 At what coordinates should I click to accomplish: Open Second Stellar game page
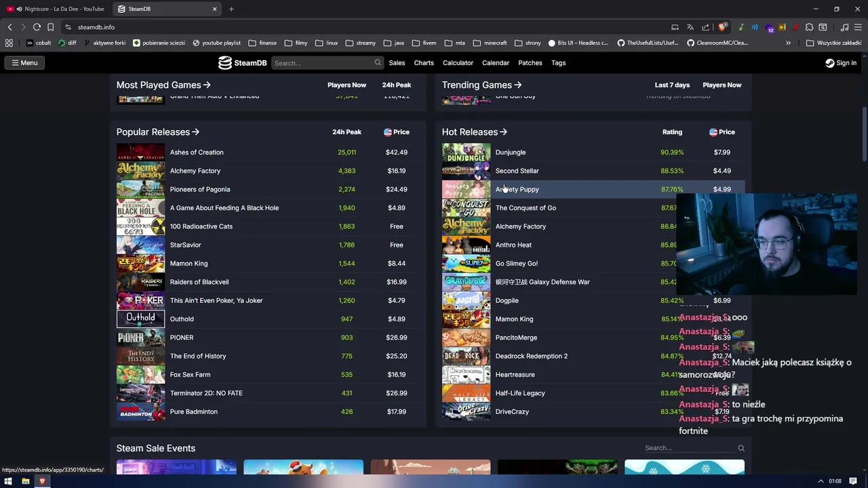[517, 171]
